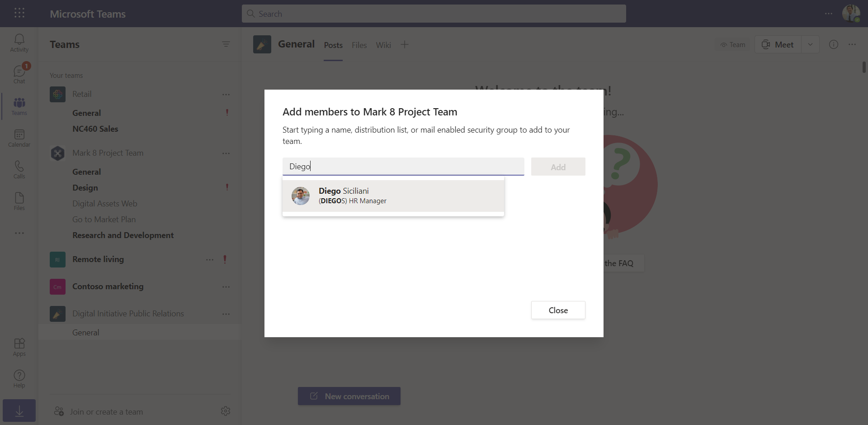Viewport: 868px width, 425px height.
Task: Open the Files icon in sidebar
Action: (19, 201)
